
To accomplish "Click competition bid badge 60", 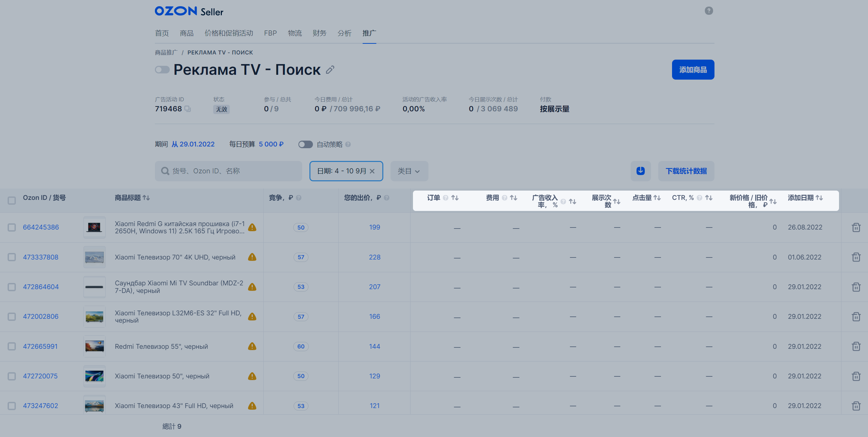I will 301,346.
